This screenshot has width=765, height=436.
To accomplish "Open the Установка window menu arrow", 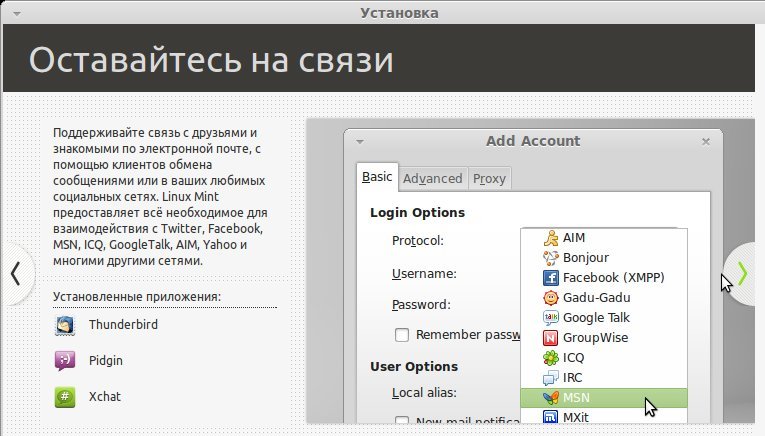I will pyautogui.click(x=17, y=14).
